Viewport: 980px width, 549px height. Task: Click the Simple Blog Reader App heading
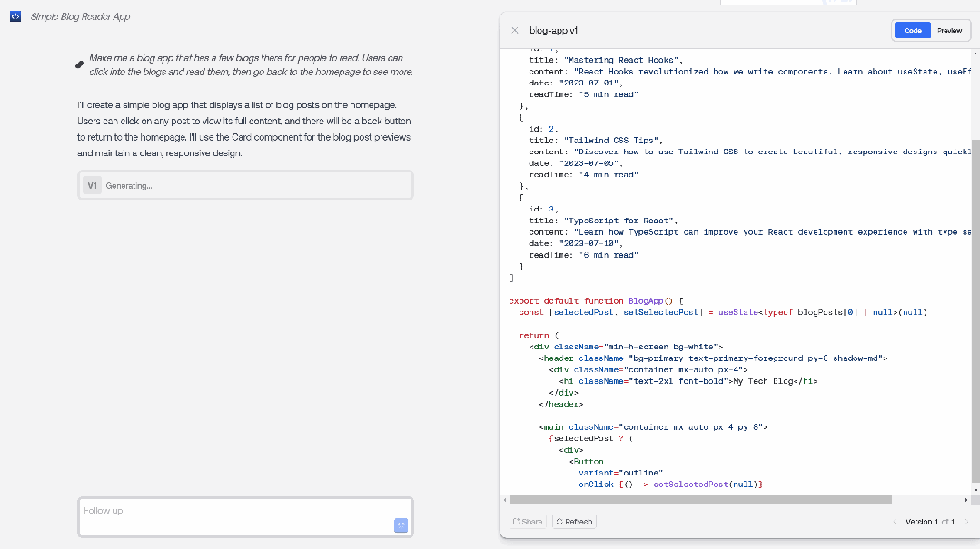[81, 15]
